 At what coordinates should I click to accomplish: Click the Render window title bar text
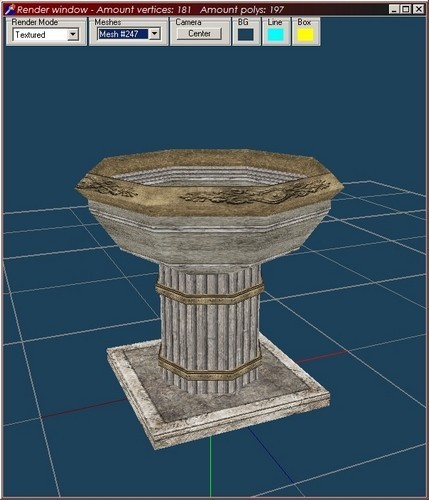[150, 10]
